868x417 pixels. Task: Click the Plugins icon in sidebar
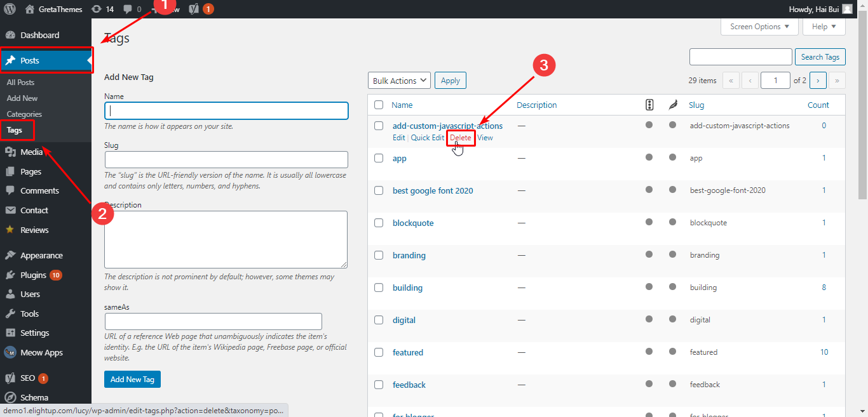[10, 275]
